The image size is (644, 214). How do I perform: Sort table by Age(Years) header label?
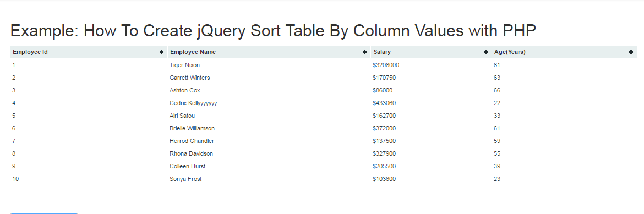tap(510, 52)
